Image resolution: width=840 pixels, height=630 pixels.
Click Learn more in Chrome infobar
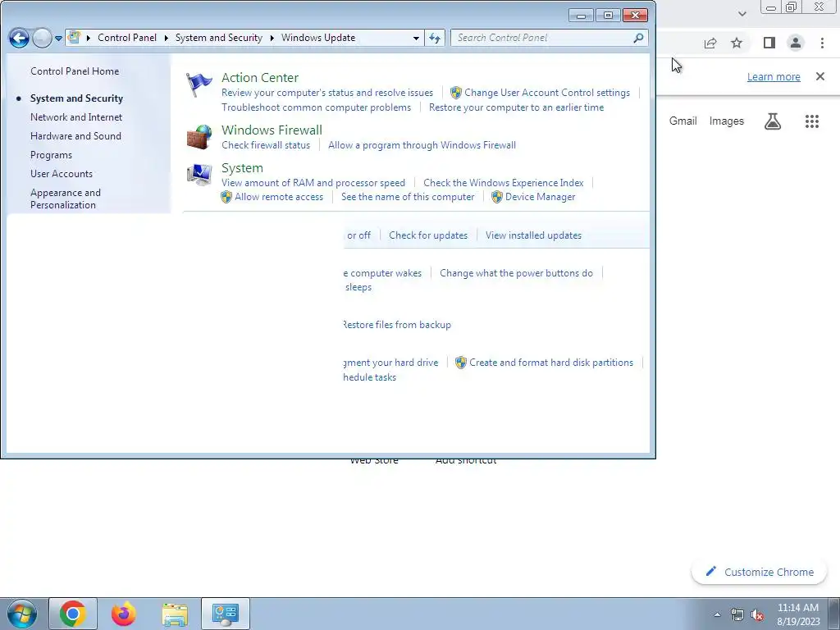[x=774, y=76]
